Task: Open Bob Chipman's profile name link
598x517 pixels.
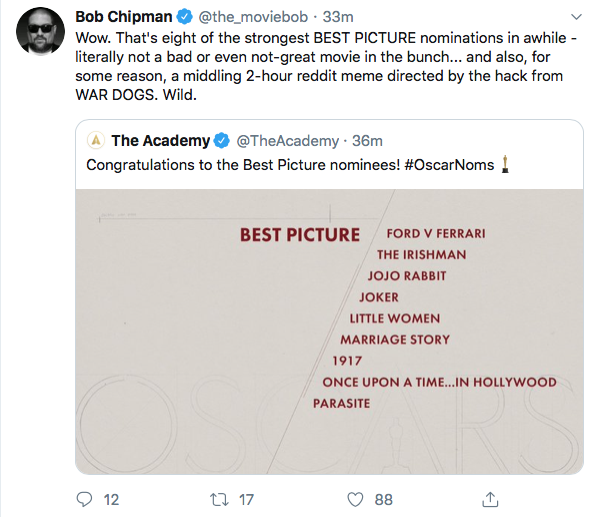Action: pos(124,17)
